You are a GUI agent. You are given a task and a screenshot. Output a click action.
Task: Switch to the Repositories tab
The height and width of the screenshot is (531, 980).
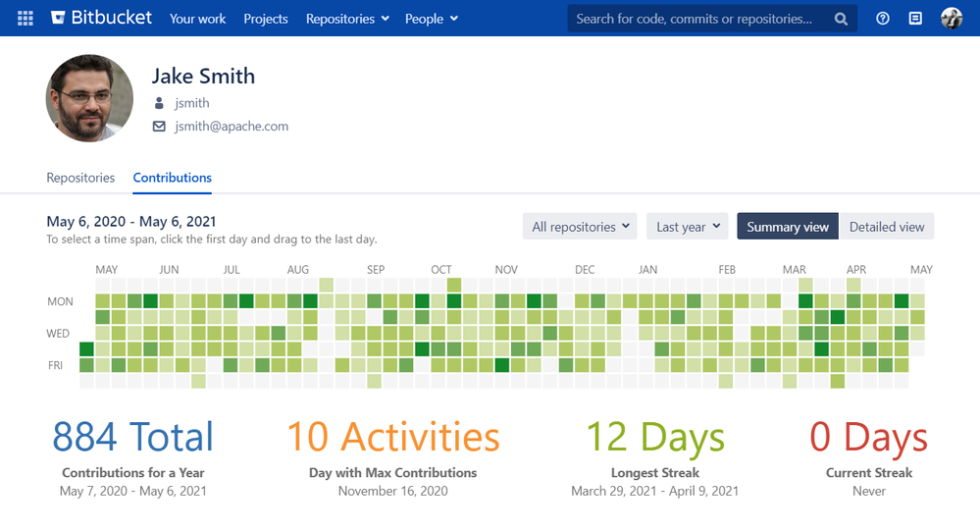[80, 178]
